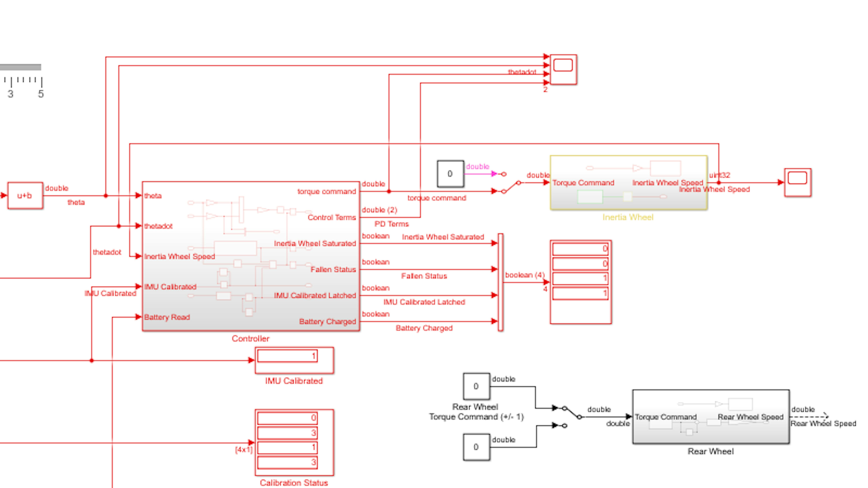This screenshot has width=868, height=488.
Task: Click 'Rear Wheel Torque Command (+/- 1)' label
Action: pyautogui.click(x=476, y=412)
